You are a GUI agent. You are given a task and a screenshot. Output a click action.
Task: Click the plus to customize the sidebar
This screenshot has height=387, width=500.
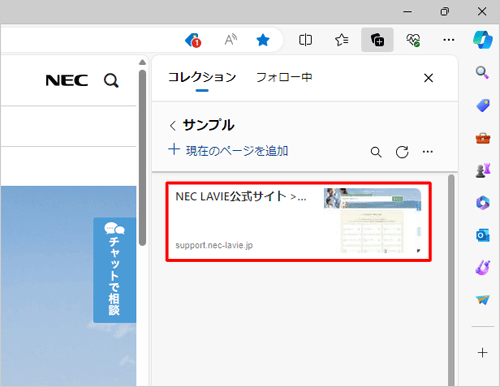click(482, 352)
